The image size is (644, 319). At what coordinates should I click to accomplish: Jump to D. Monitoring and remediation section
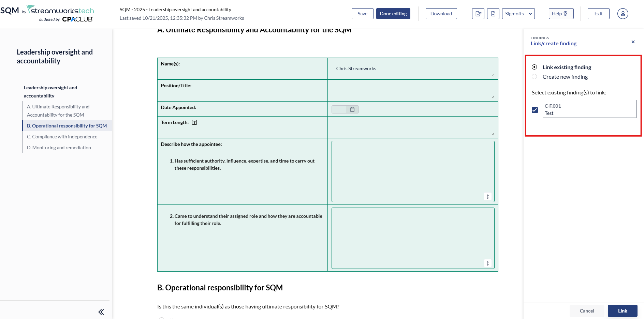pos(59,148)
